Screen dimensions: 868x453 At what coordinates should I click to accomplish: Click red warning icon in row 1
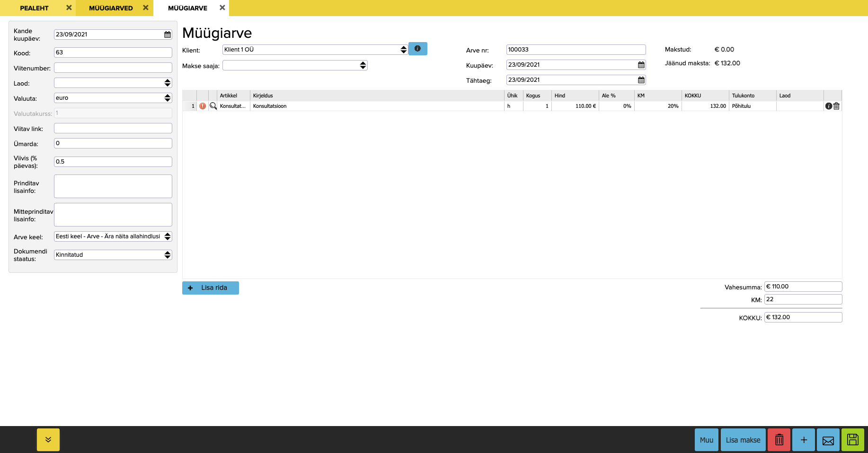pyautogui.click(x=203, y=106)
